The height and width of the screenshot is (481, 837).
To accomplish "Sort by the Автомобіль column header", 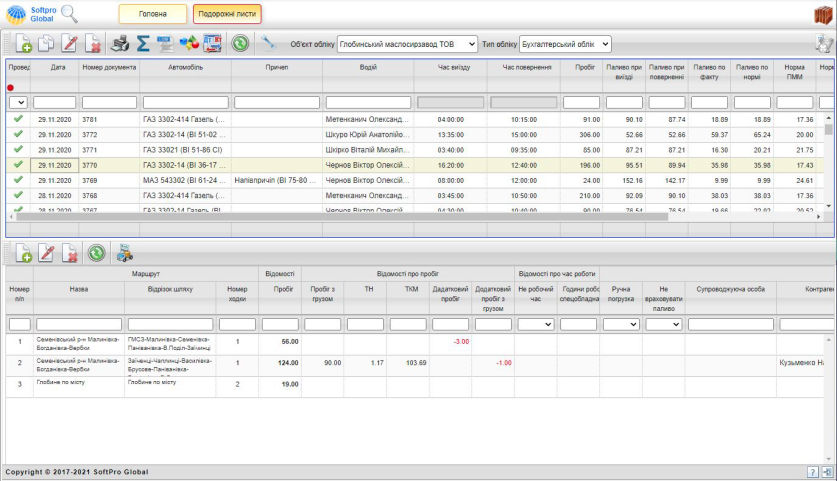I will click(185, 67).
